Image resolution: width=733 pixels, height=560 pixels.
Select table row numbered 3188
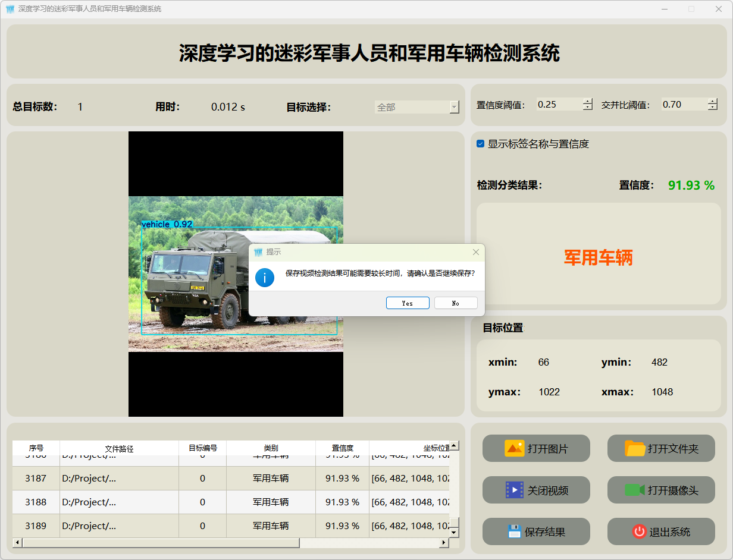(36, 502)
